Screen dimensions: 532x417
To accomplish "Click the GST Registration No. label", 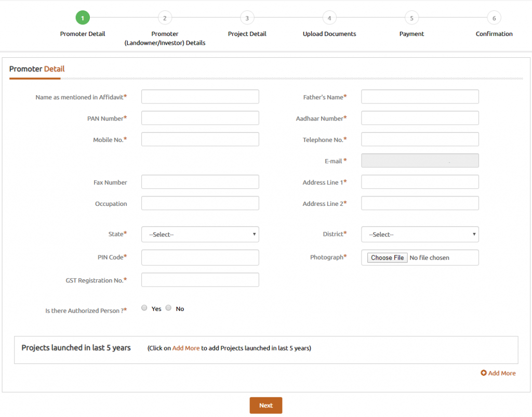I will click(x=96, y=280).
